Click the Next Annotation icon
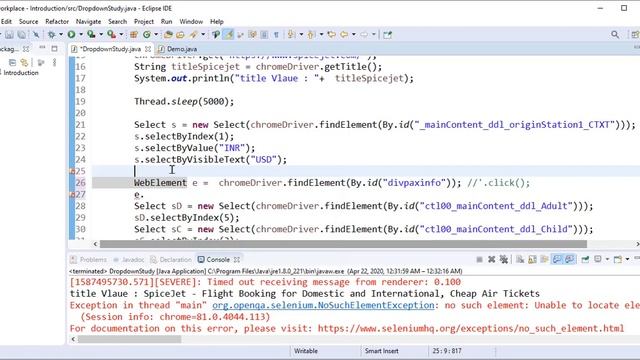This screenshot has height=360, width=640. point(291,35)
